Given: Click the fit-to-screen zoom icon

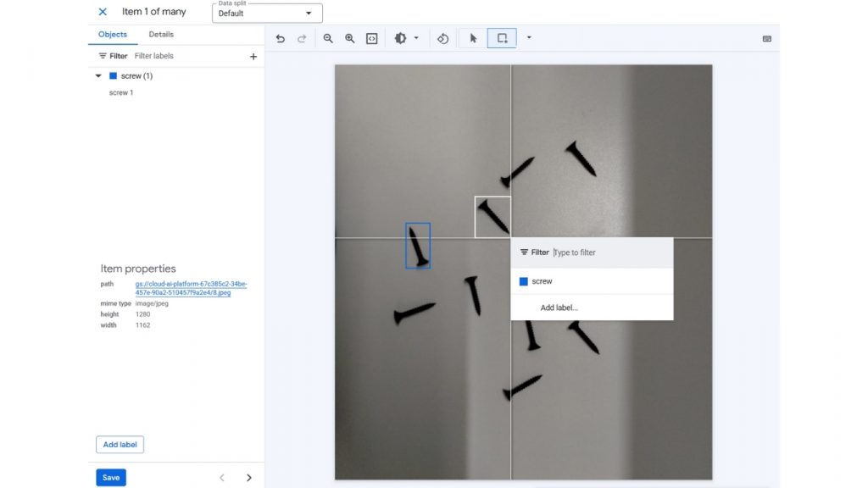Looking at the screenshot, I should tap(371, 38).
